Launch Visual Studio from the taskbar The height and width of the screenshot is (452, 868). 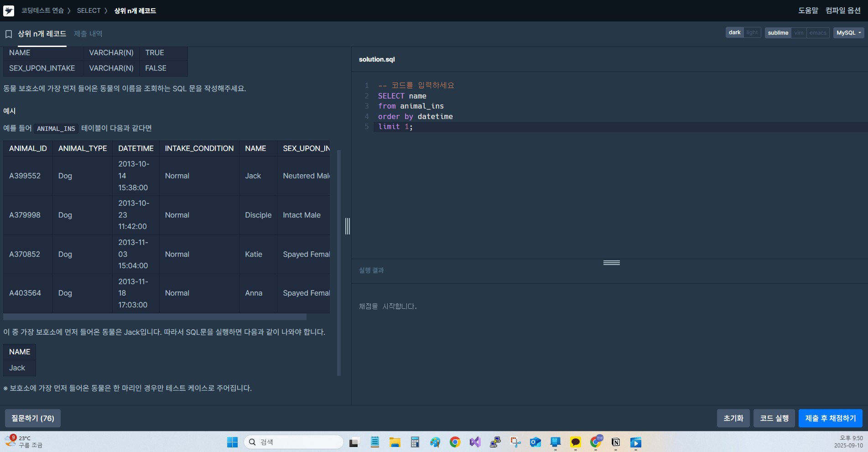(x=475, y=442)
